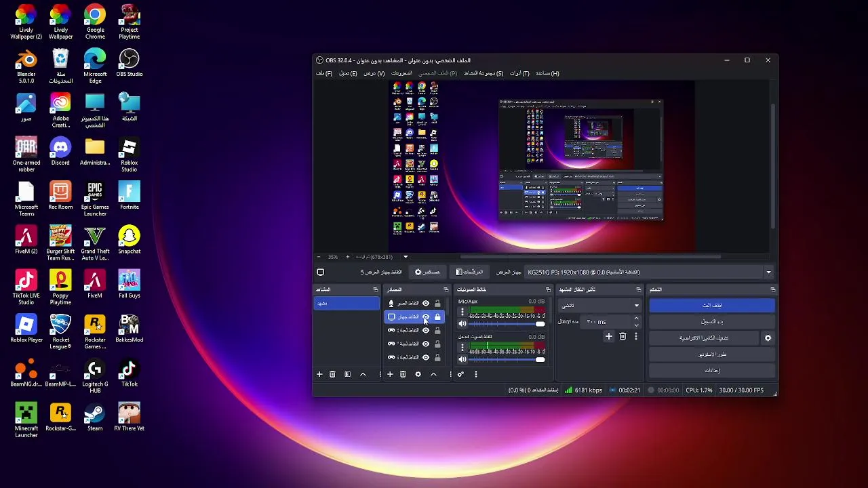
Task: Add a new source with the Sources plus icon
Action: point(390,374)
